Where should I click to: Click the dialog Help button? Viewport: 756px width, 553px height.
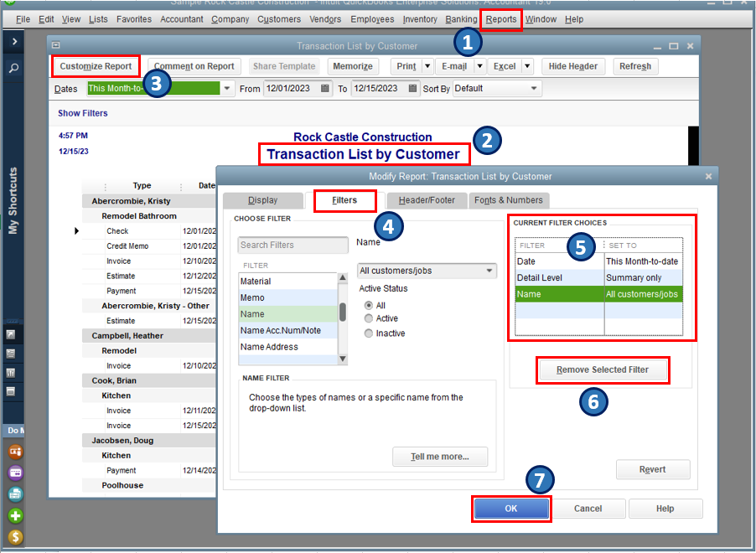click(665, 508)
